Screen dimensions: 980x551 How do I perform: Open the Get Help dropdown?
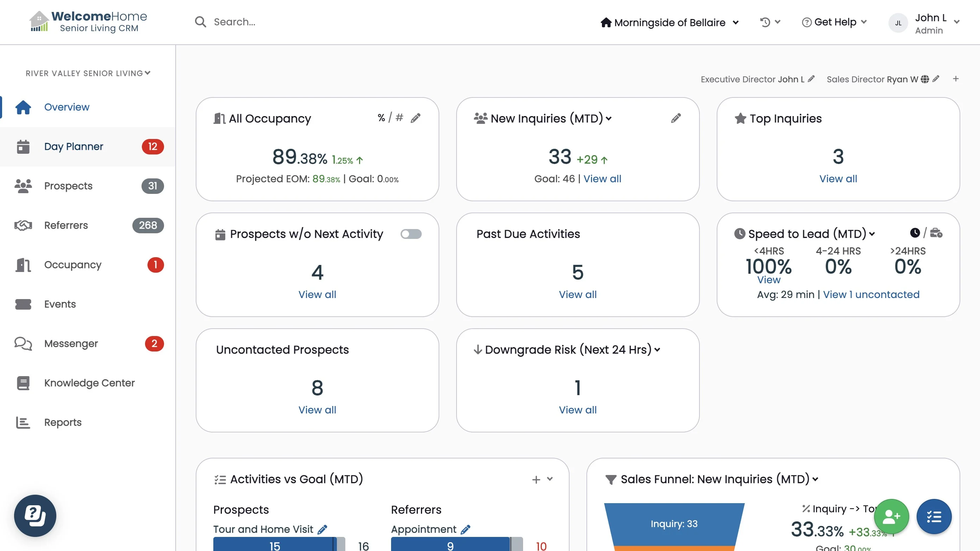tap(835, 22)
